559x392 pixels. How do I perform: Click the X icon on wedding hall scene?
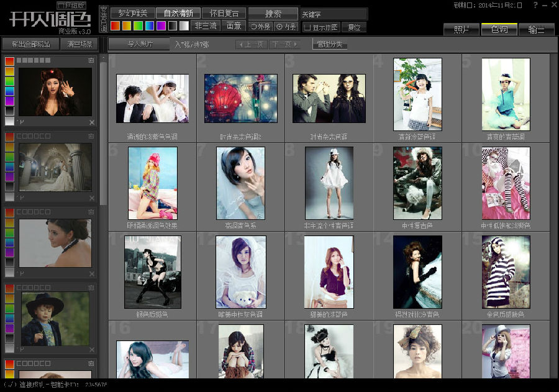92,198
